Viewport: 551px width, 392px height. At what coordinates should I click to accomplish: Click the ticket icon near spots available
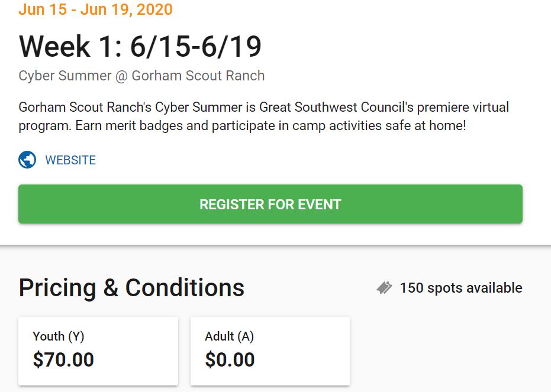coord(384,288)
